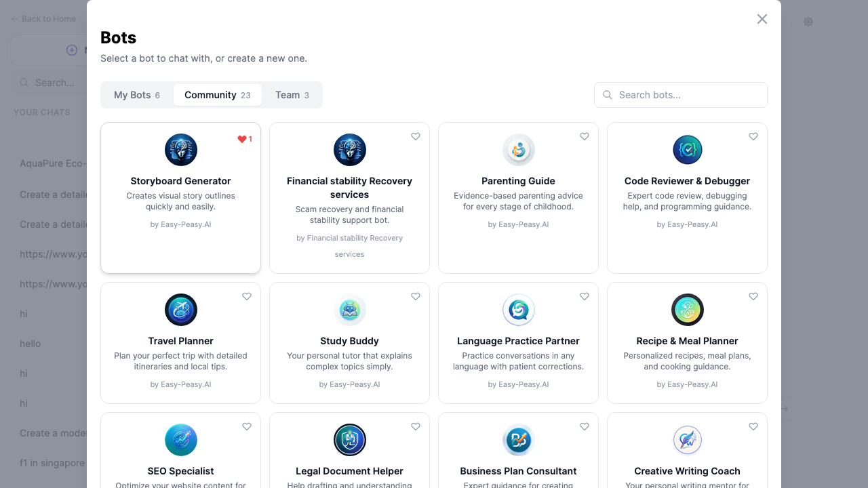Open the Language Practice Partner bot card
Viewport: 868px width, 488px height.
518,343
